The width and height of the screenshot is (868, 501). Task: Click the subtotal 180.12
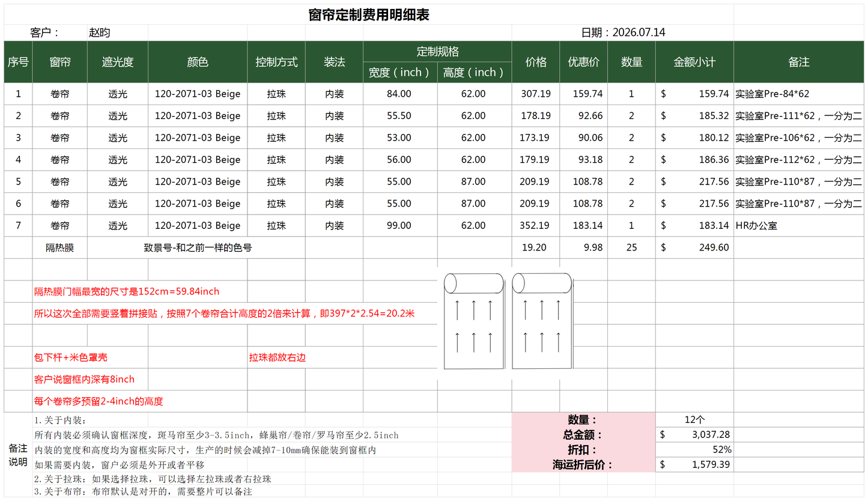714,138
